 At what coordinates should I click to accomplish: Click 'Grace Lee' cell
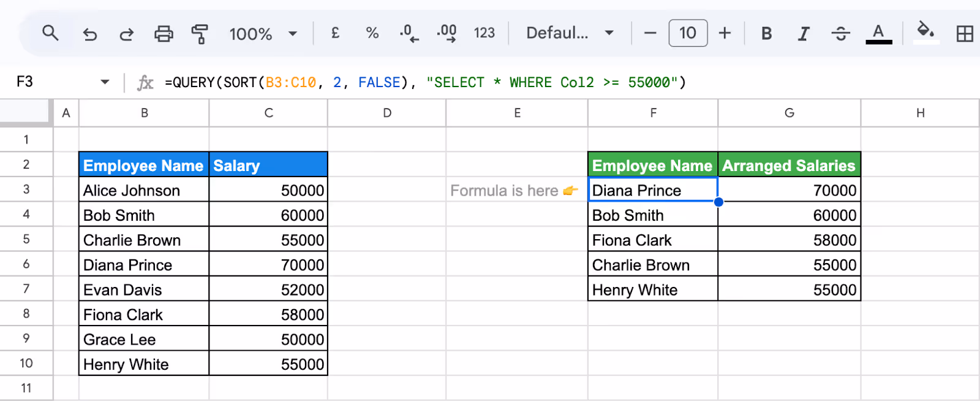point(144,339)
